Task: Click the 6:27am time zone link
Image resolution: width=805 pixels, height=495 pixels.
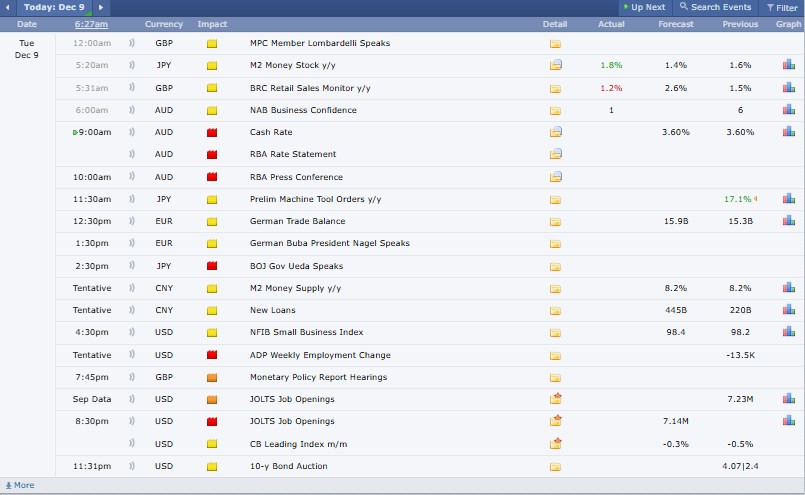Action: click(x=91, y=24)
